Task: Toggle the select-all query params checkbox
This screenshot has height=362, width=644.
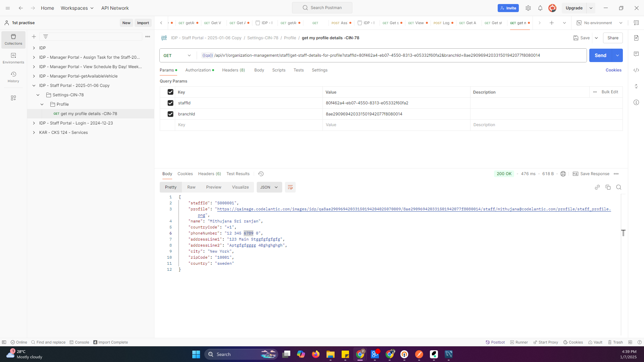Action: (x=170, y=92)
